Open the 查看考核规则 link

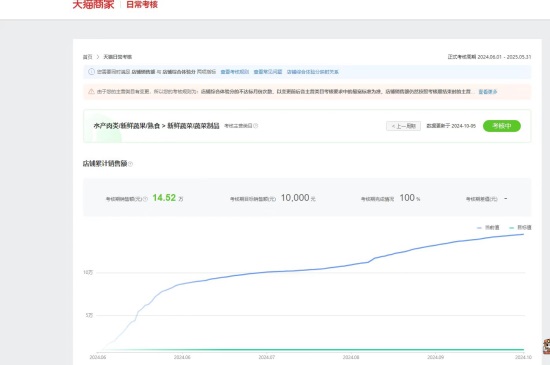pyautogui.click(x=235, y=72)
